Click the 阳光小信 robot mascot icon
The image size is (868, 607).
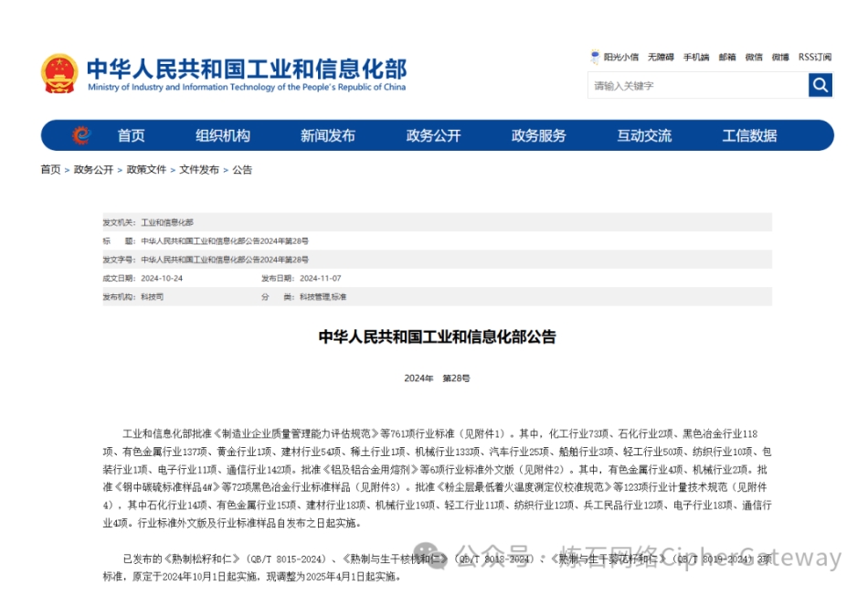595,57
